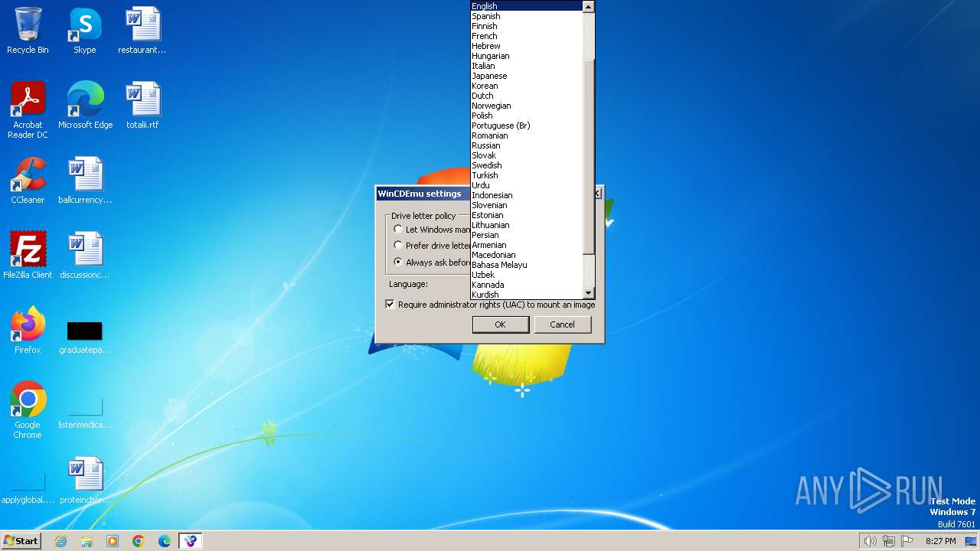This screenshot has width=980, height=551.
Task: Pick Dutch from the language options
Action: click(527, 96)
